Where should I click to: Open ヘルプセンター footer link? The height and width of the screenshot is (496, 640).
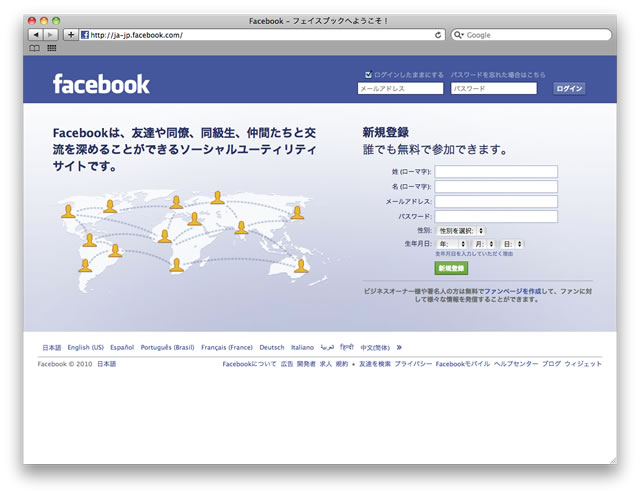pos(516,364)
